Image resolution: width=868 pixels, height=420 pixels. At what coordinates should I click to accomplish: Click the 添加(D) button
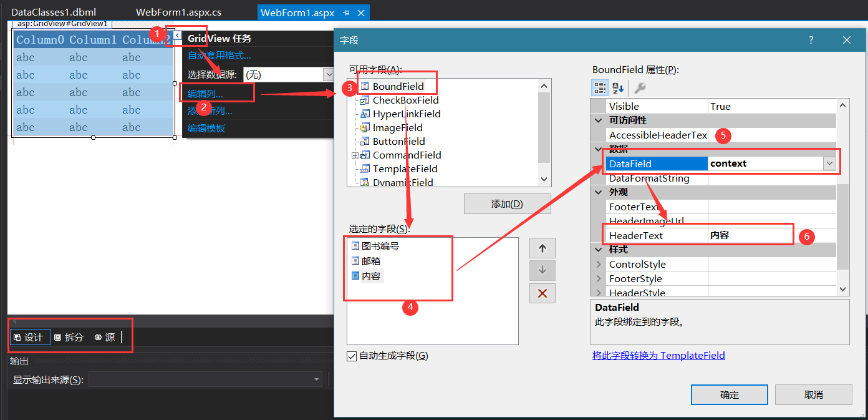(x=507, y=204)
